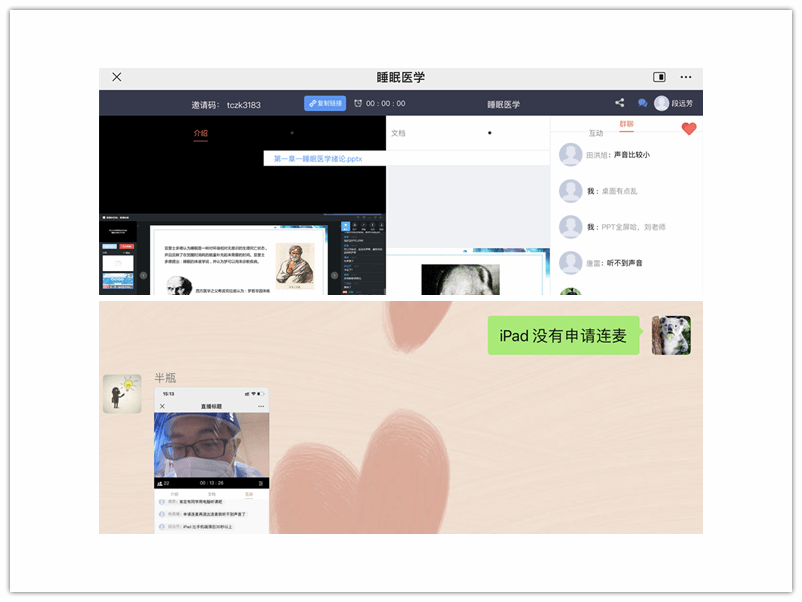Image resolution: width=802 pixels, height=602 pixels.
Task: Open 半瓶's light bulb profile avatar
Action: pyautogui.click(x=121, y=393)
